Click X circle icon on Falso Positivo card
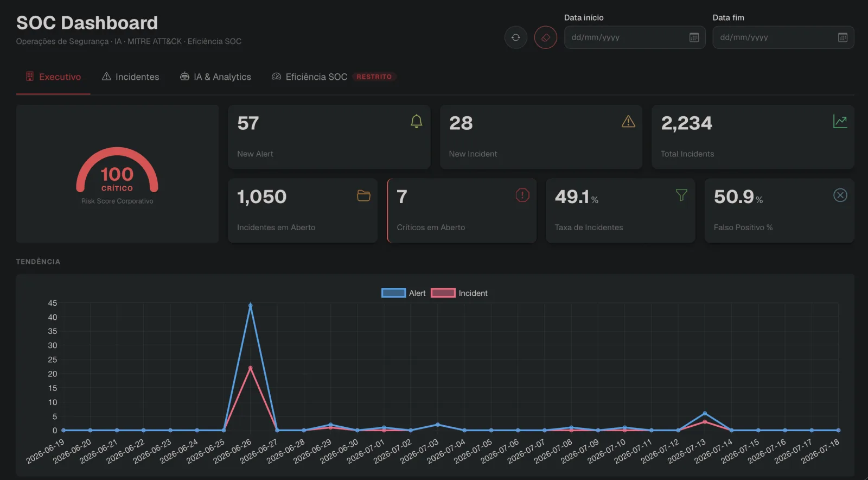The width and height of the screenshot is (868, 480). click(840, 195)
